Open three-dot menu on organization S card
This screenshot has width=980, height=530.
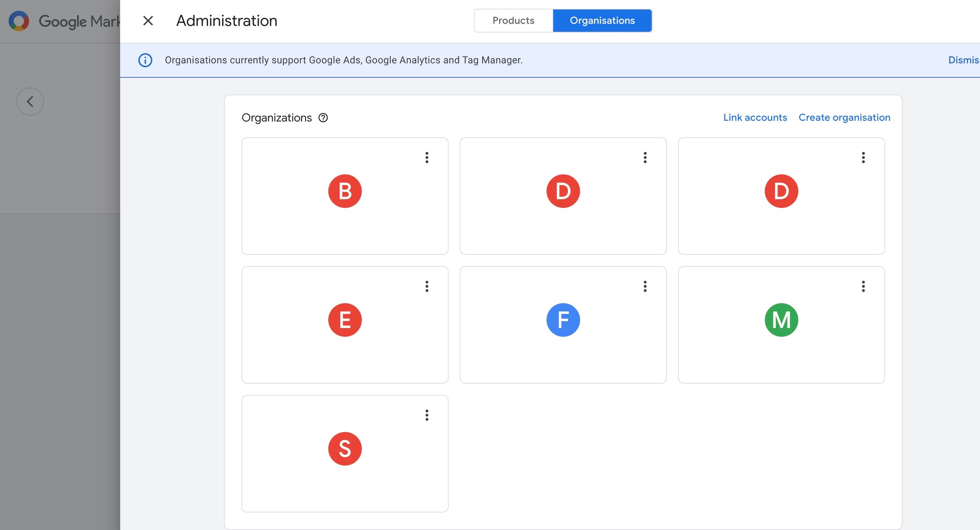click(427, 415)
